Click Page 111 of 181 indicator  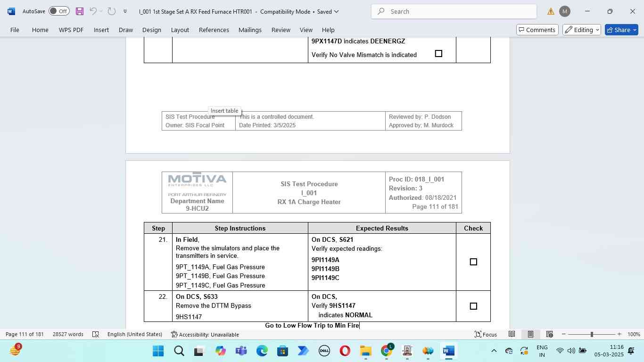point(25,334)
